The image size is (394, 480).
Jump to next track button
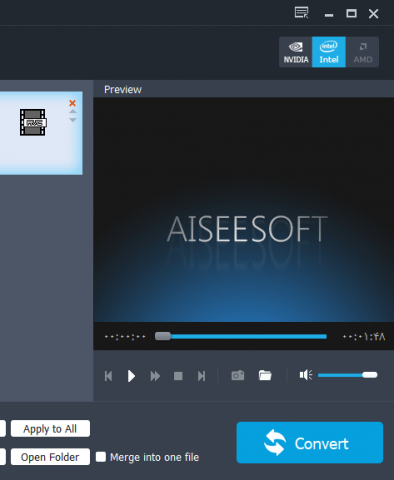[x=201, y=376]
